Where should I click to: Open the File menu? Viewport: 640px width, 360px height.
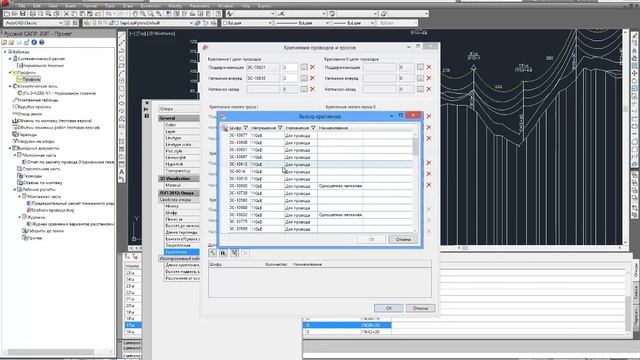pos(22,6)
